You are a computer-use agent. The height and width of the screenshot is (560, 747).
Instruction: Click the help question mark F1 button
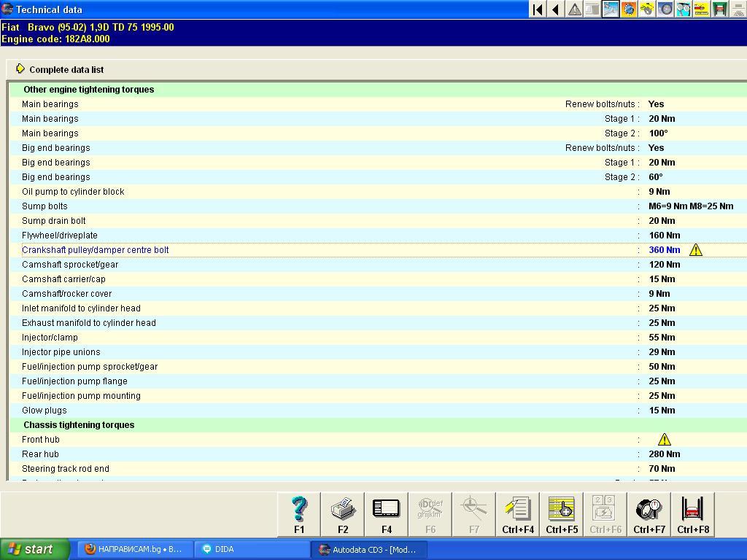click(x=299, y=514)
